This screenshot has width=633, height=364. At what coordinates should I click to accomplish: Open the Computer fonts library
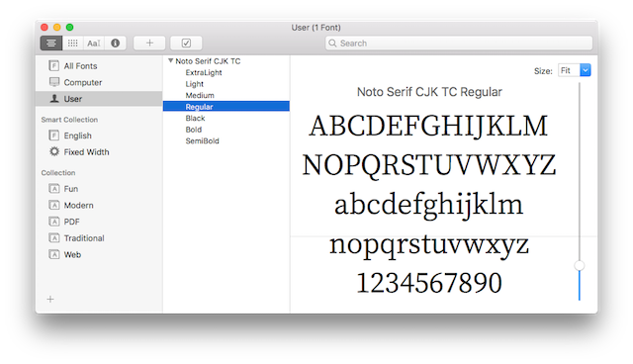tap(75, 82)
